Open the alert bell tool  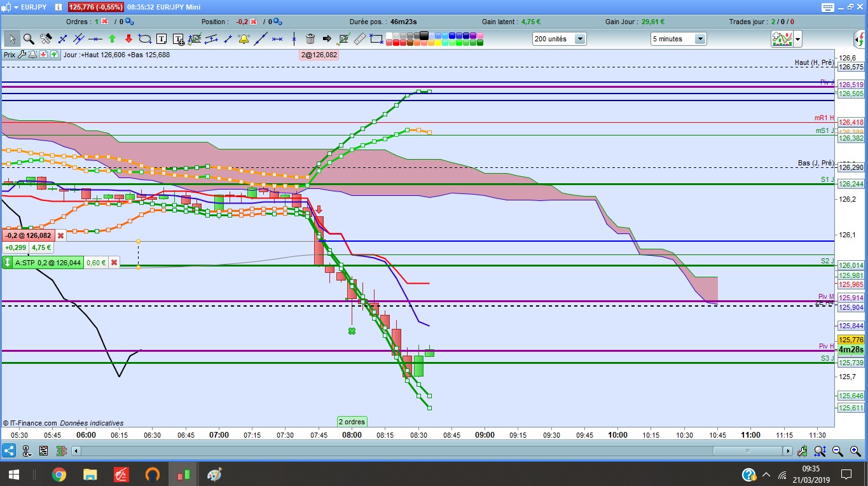pyautogui.click(x=244, y=39)
